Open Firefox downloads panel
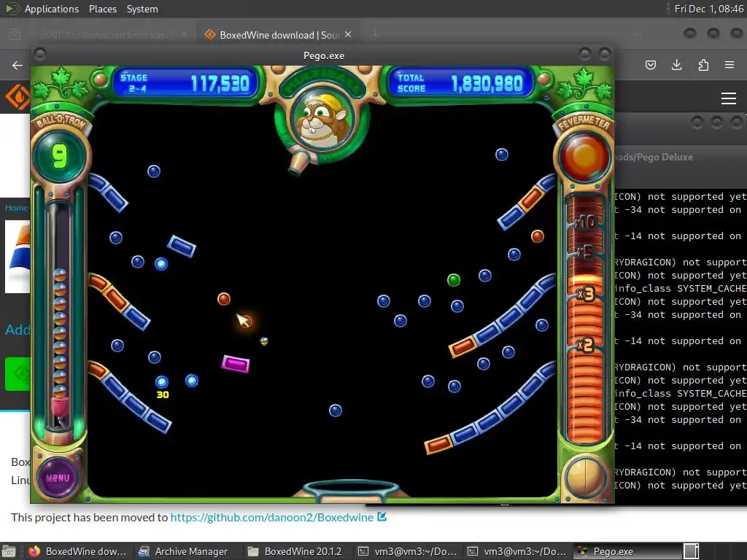The width and height of the screenshot is (747, 560). coord(676,65)
